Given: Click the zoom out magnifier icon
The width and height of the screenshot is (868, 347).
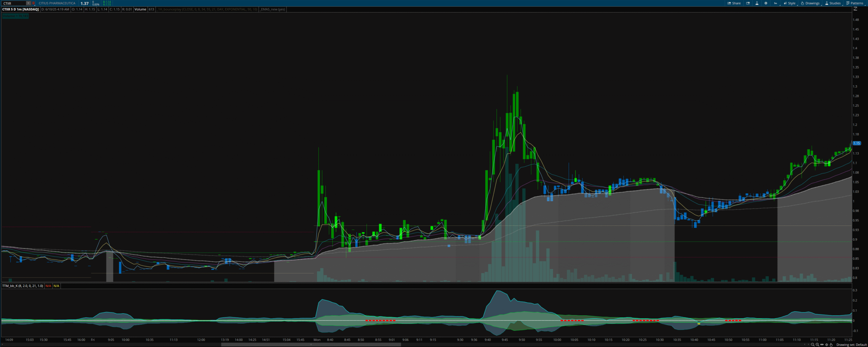Looking at the screenshot, I should coord(812,345).
